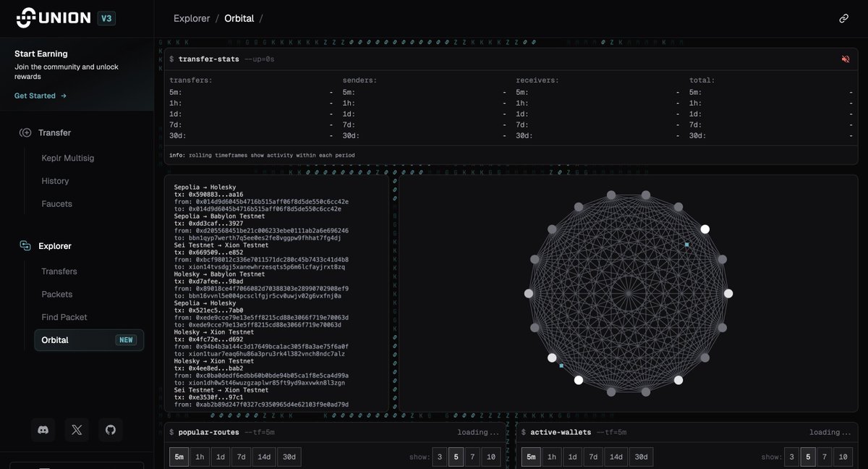Click Orbital in the breadcrumb
Viewport: 868px width, 469px height.
[239, 18]
